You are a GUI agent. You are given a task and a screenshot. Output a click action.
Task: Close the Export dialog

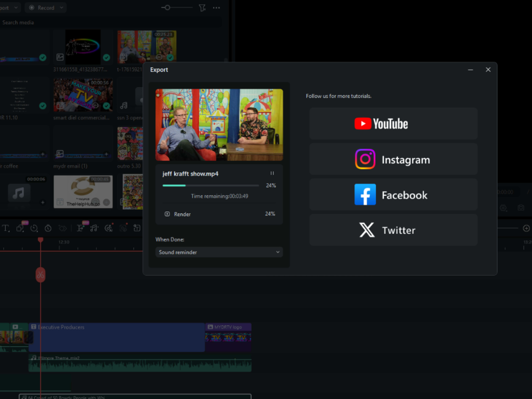coord(488,70)
